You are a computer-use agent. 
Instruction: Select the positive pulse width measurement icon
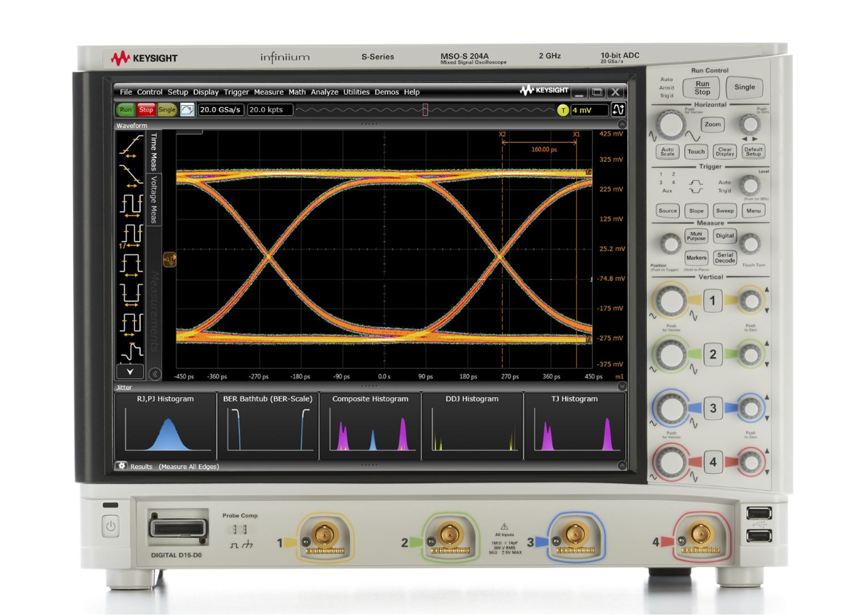coord(131,265)
